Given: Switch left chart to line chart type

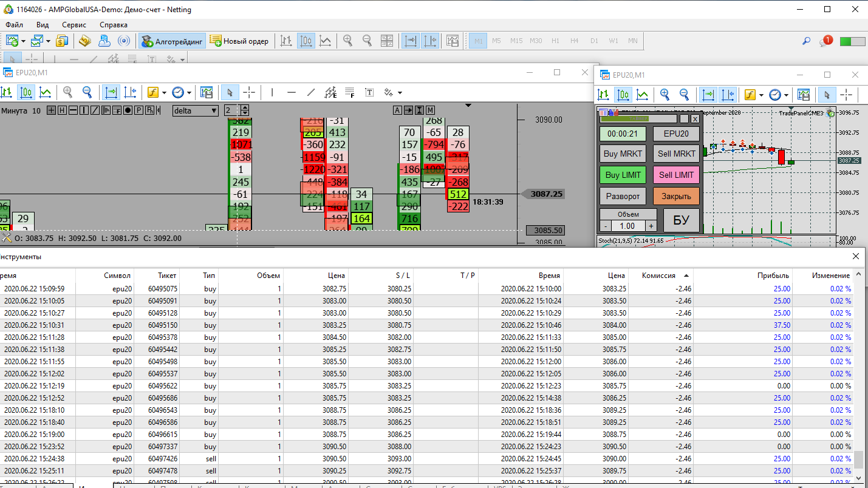Looking at the screenshot, I should [x=45, y=93].
